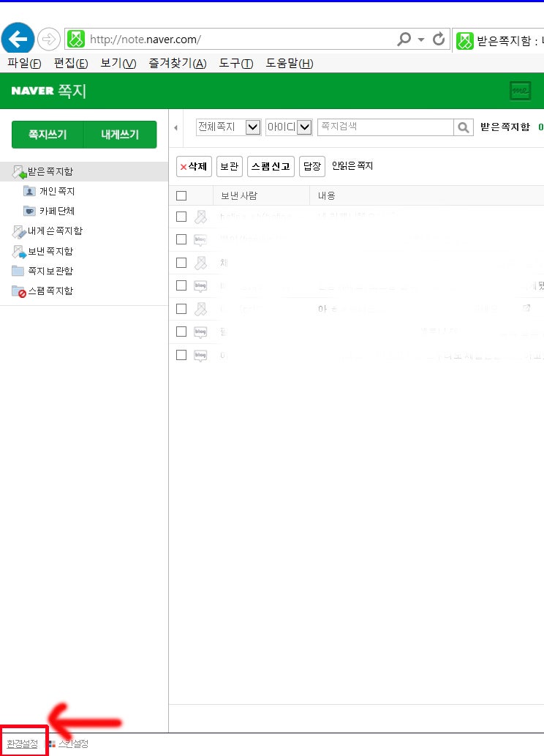Open the 도구(T) menu
The height and width of the screenshot is (756, 544).
(236, 63)
